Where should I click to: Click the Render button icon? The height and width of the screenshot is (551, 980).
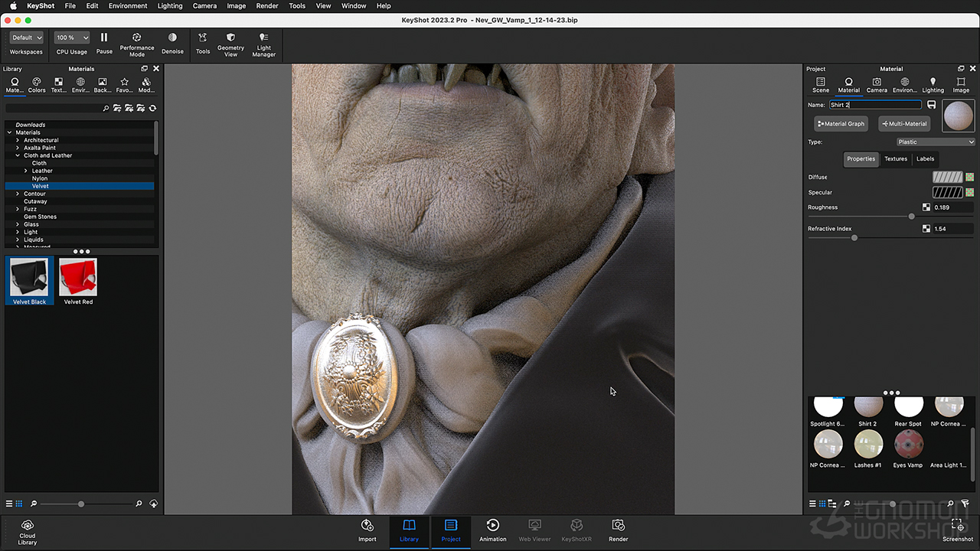(618, 525)
